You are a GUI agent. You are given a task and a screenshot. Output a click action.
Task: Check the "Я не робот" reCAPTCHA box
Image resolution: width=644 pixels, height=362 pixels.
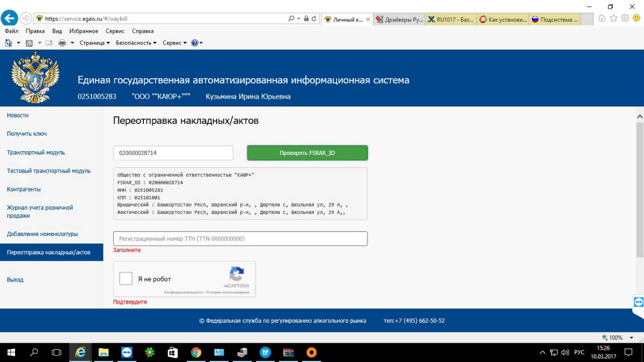126,279
